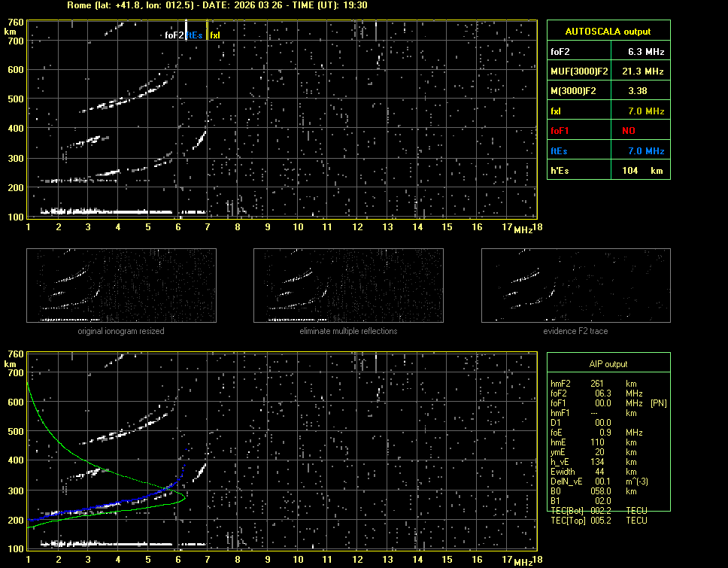Select the AUTOSCALA output header

(x=608, y=32)
